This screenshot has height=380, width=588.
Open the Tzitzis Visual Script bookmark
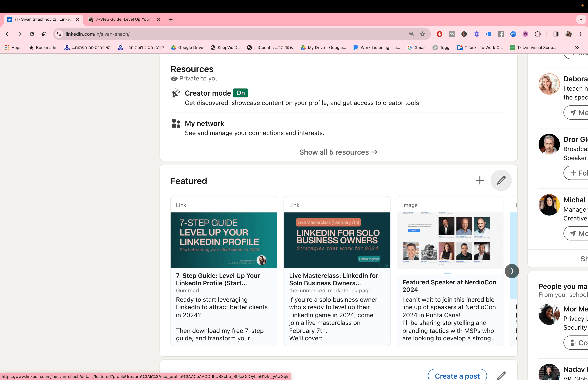533,48
